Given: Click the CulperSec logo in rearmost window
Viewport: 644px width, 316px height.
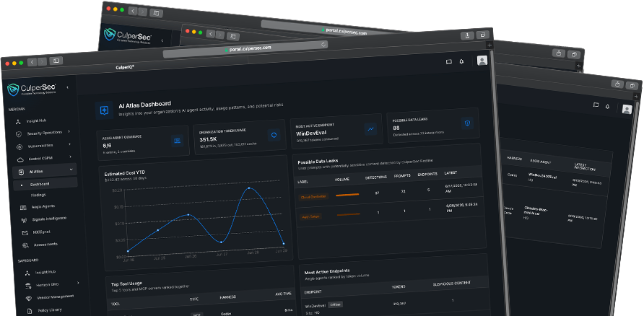Looking at the screenshot, I should (128, 35).
